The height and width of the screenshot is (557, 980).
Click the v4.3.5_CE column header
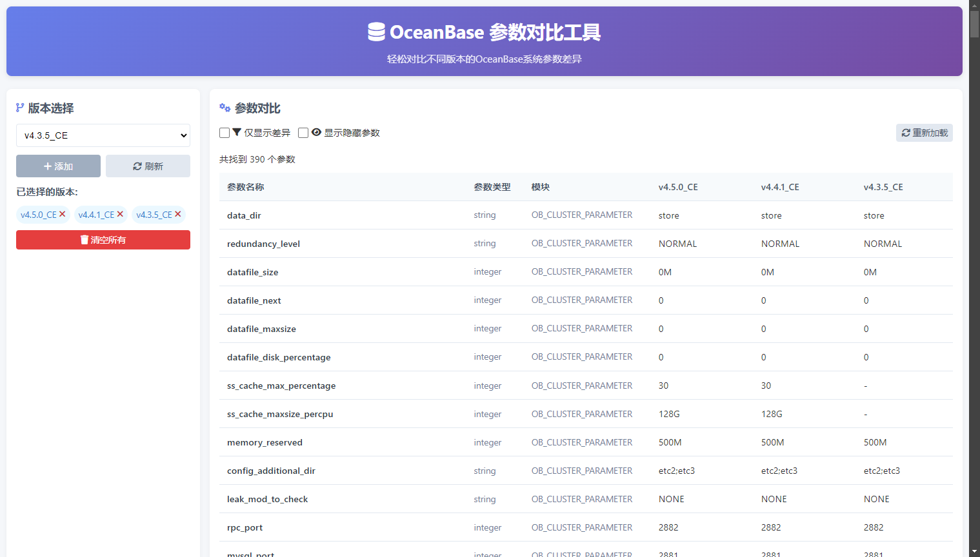(x=883, y=187)
